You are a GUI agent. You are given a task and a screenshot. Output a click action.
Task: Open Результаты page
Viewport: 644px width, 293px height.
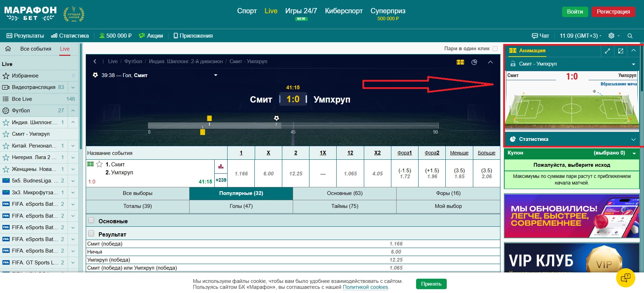(x=25, y=36)
